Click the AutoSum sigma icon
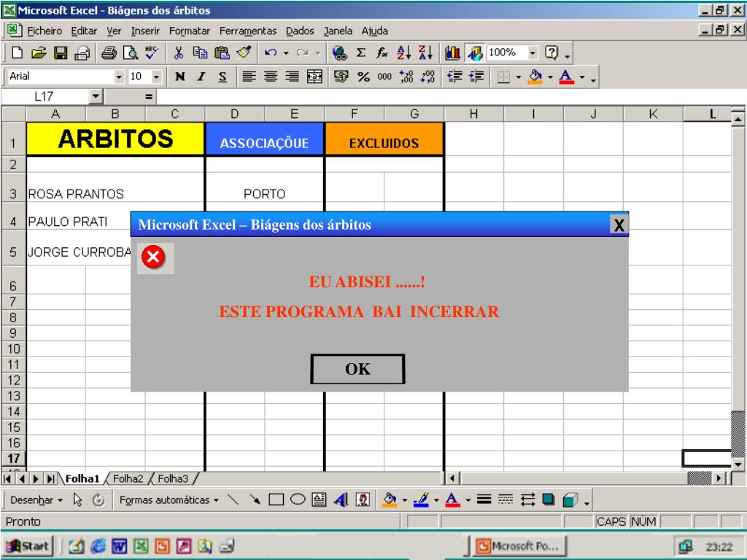 click(x=361, y=52)
